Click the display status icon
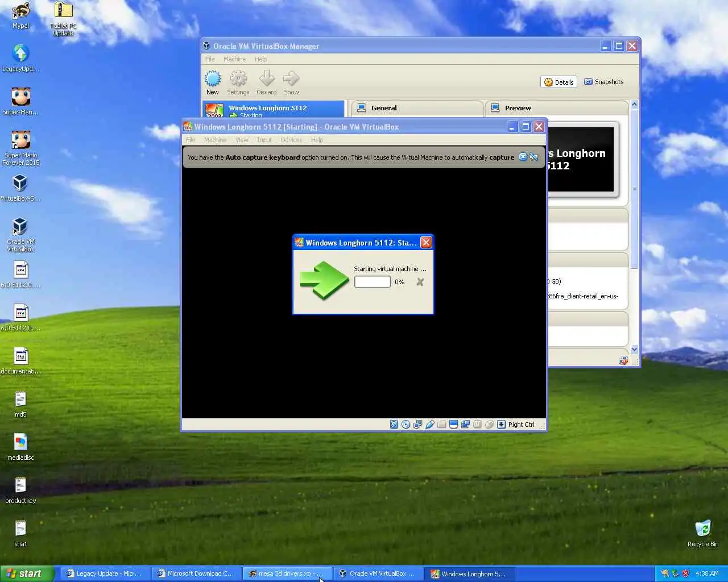This screenshot has height=582, width=728. pos(453,425)
